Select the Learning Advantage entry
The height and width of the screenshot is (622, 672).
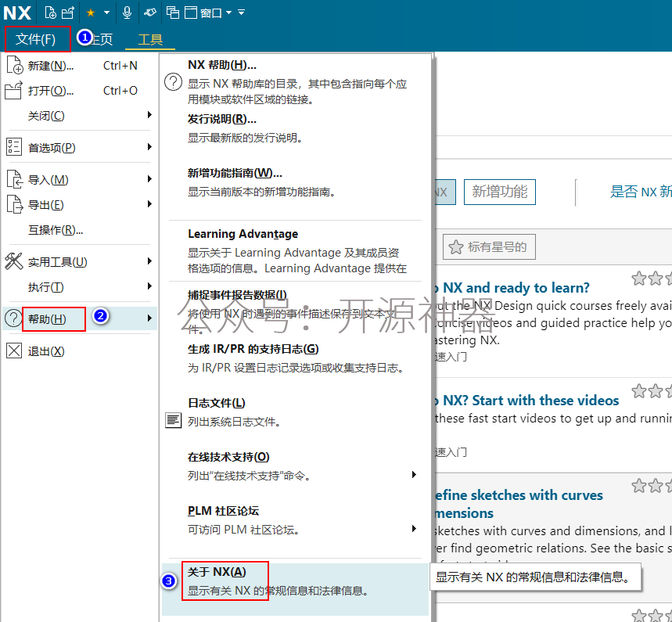[x=296, y=251]
